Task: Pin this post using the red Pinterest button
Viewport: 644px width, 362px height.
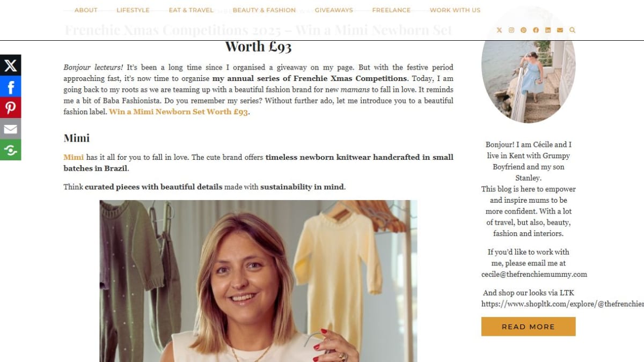Action: click(x=10, y=108)
